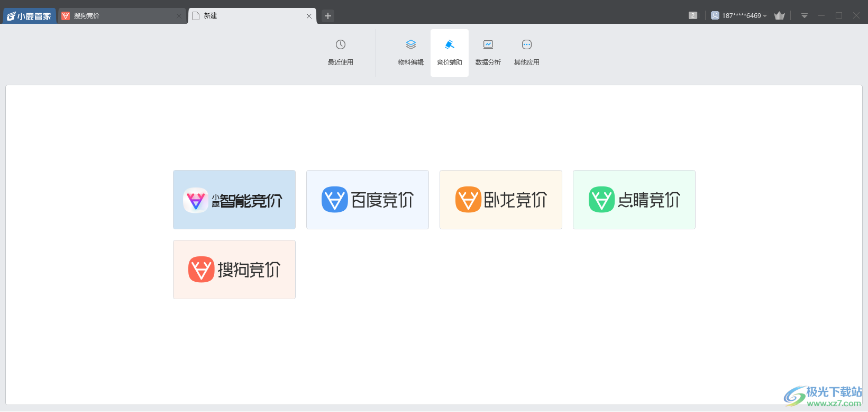Click the user avatar icon
The height and width of the screenshot is (412, 868).
(x=715, y=15)
